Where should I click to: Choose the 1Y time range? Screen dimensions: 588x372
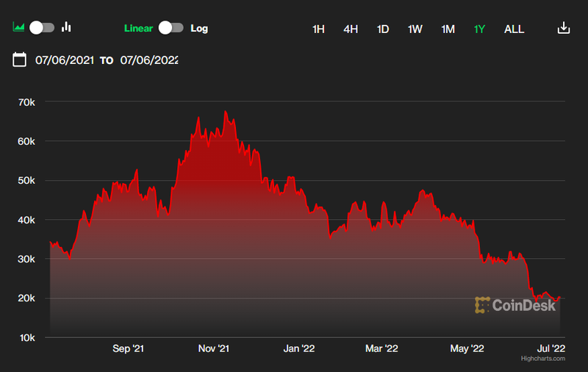(480, 29)
